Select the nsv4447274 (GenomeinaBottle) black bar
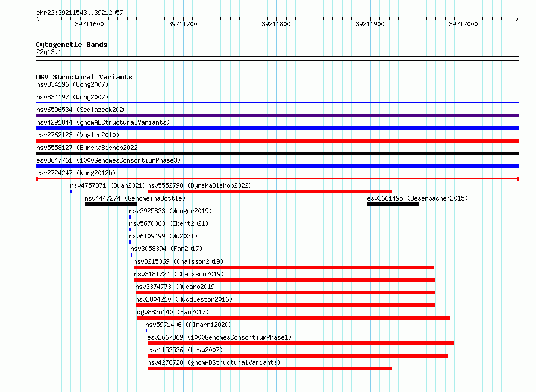Image resolution: width=536 pixels, height=392 pixels. pos(111,204)
